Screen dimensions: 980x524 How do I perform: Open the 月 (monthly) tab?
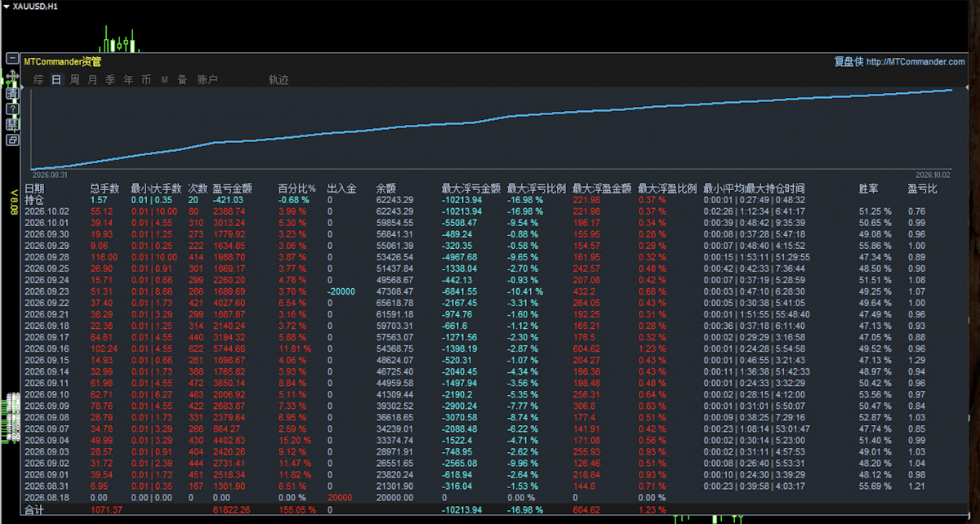(92, 80)
